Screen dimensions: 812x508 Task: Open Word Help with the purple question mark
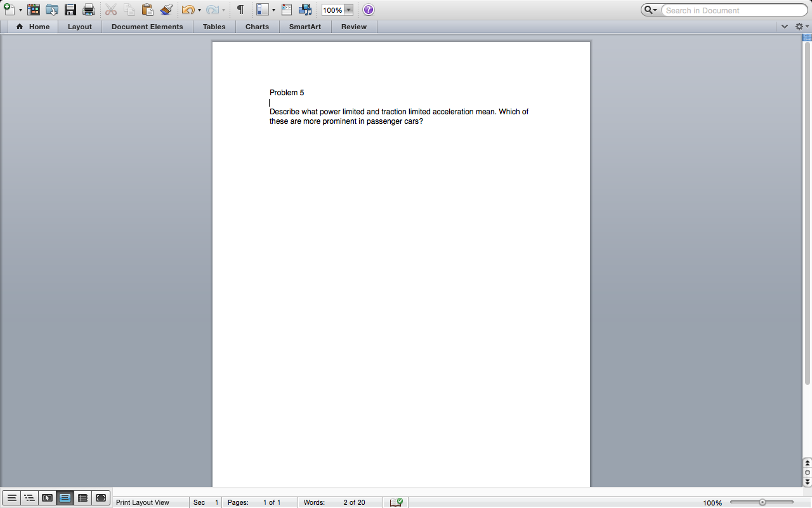point(369,10)
